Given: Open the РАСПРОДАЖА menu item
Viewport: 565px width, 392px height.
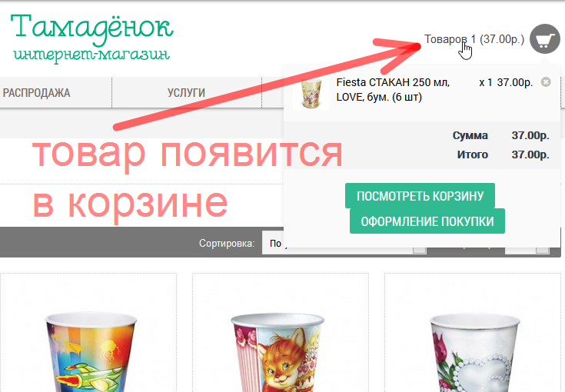Looking at the screenshot, I should [36, 93].
